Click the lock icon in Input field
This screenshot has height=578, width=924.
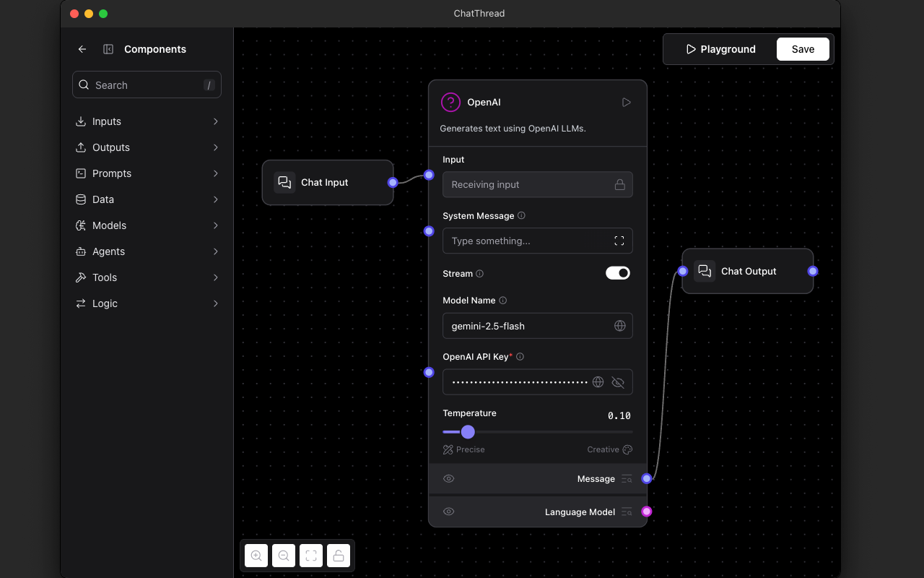pos(619,184)
